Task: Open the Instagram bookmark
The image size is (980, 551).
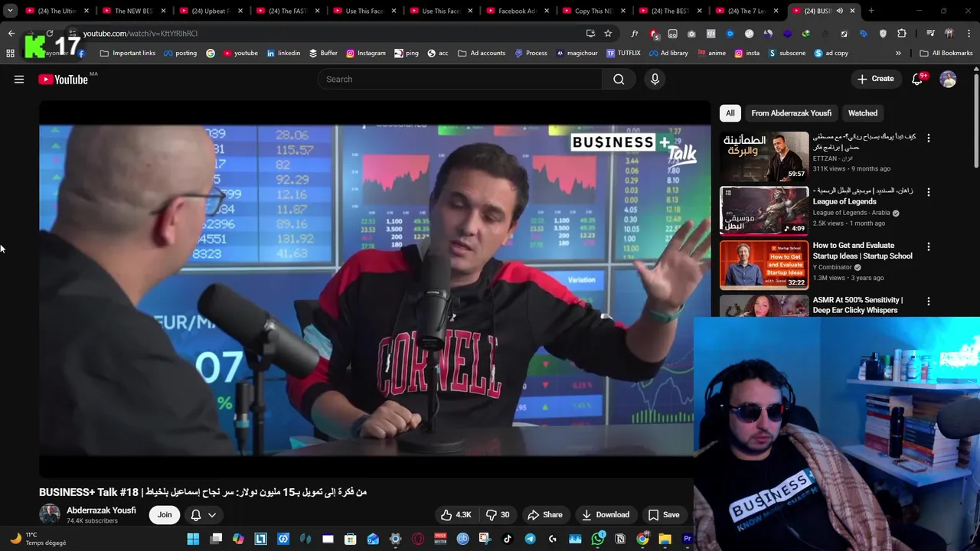Action: [365, 53]
